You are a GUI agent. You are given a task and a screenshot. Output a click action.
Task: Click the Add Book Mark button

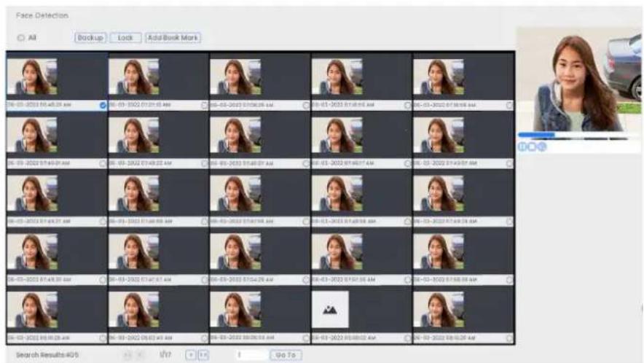pyautogui.click(x=173, y=38)
